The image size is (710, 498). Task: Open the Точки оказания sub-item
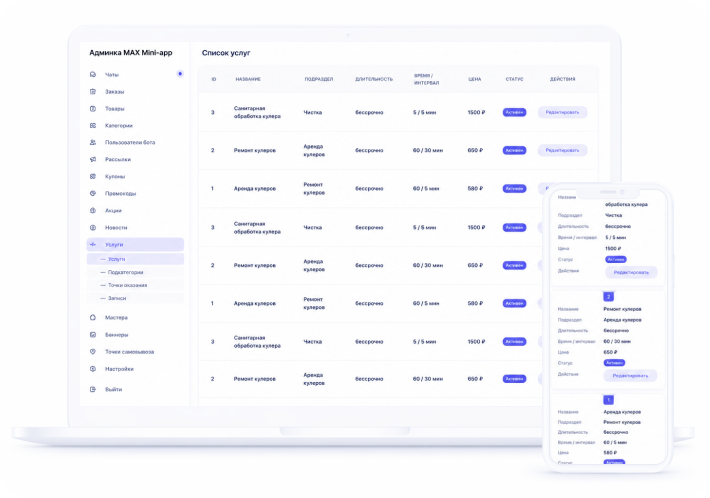coord(135,285)
